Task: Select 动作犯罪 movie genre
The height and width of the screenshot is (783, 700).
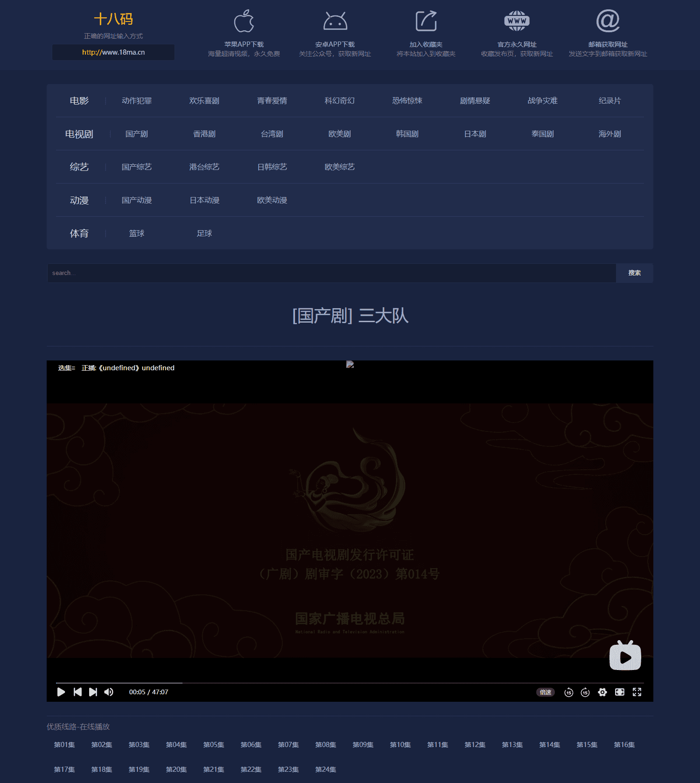Action: click(x=137, y=101)
